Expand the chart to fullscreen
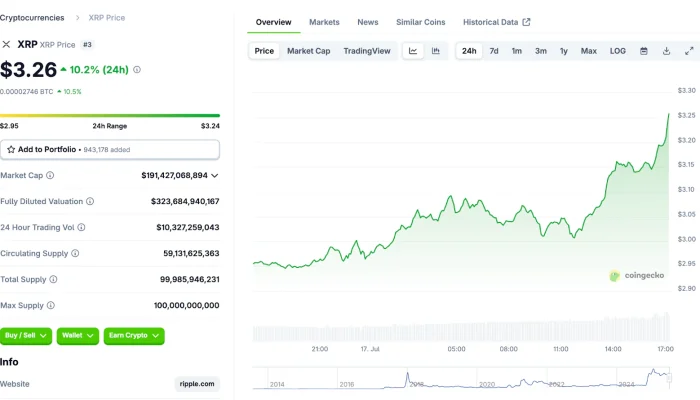The width and height of the screenshot is (700, 400). pos(688,51)
